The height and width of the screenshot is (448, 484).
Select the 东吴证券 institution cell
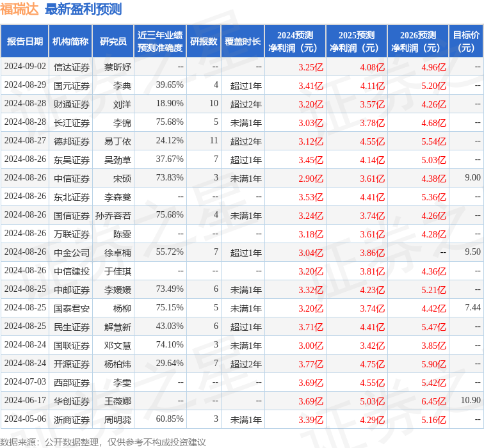click(x=72, y=160)
